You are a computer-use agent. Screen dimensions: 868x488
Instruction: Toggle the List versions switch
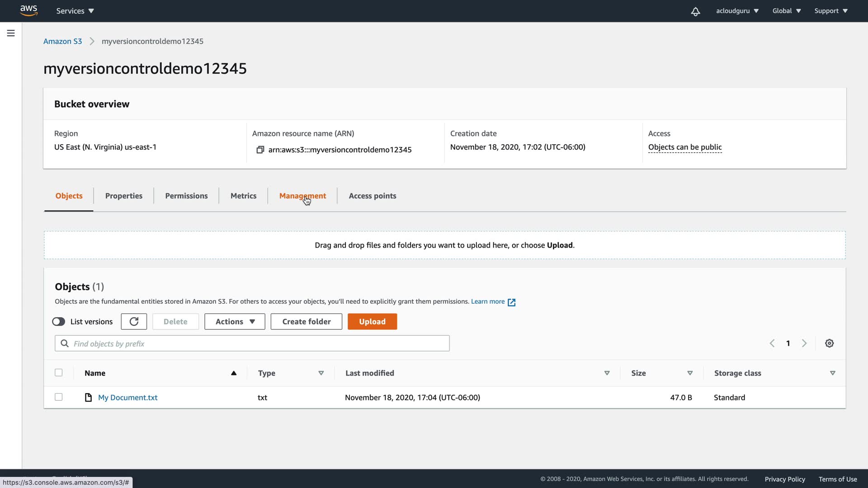[59, 322]
